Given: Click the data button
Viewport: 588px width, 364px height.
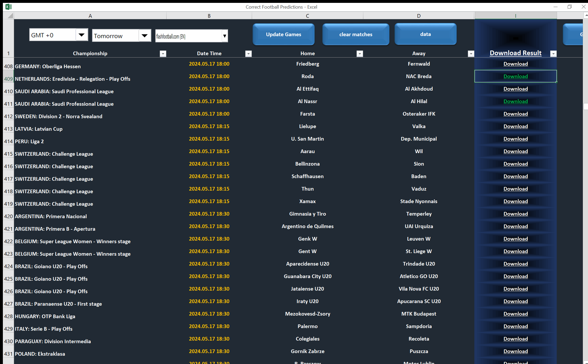Looking at the screenshot, I should (x=425, y=34).
